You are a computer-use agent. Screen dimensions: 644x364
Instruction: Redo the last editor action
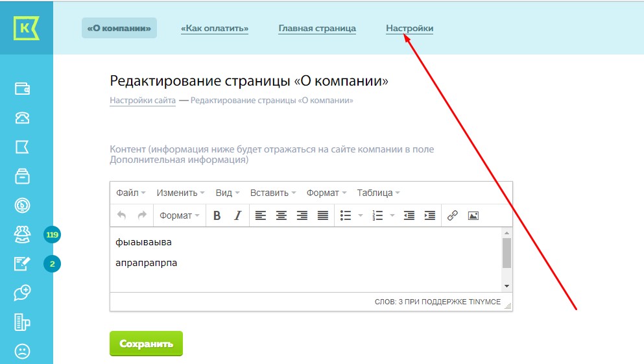(142, 215)
